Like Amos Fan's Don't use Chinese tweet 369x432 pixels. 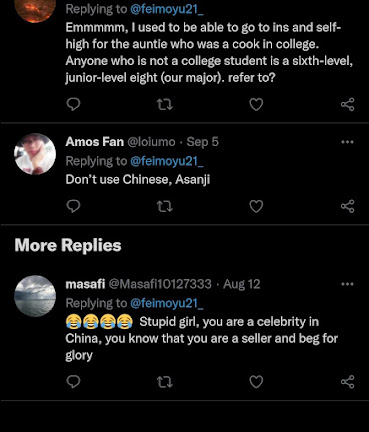point(256,206)
